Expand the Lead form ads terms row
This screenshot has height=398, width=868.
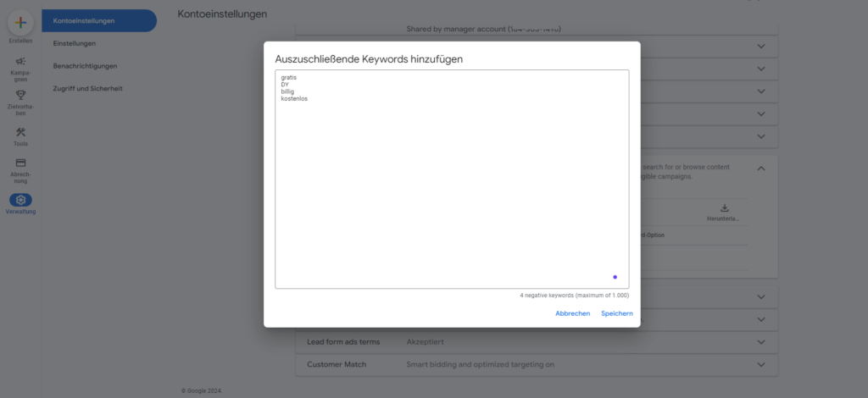click(761, 342)
